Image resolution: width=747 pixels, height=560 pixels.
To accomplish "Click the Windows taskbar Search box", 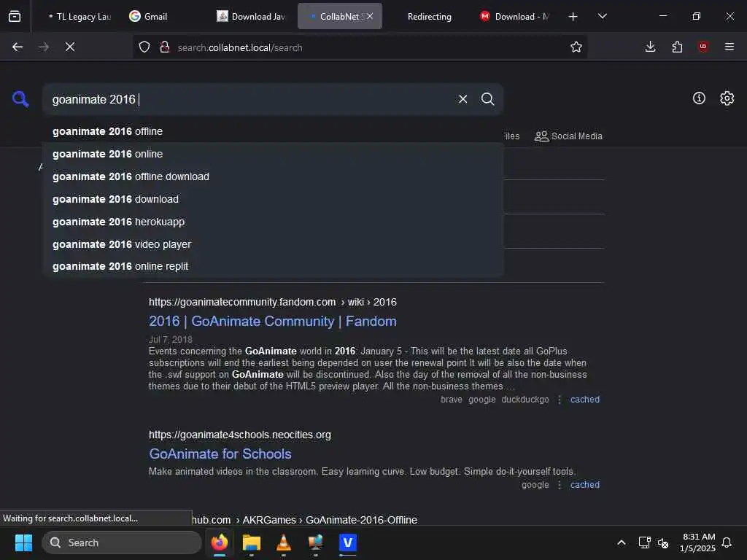I will tap(122, 542).
